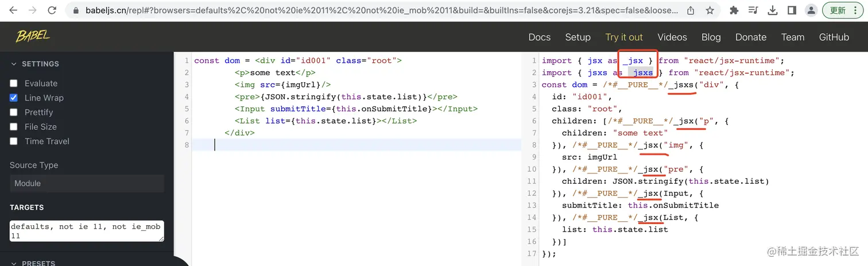Click the children: "some text" output line

click(614, 133)
